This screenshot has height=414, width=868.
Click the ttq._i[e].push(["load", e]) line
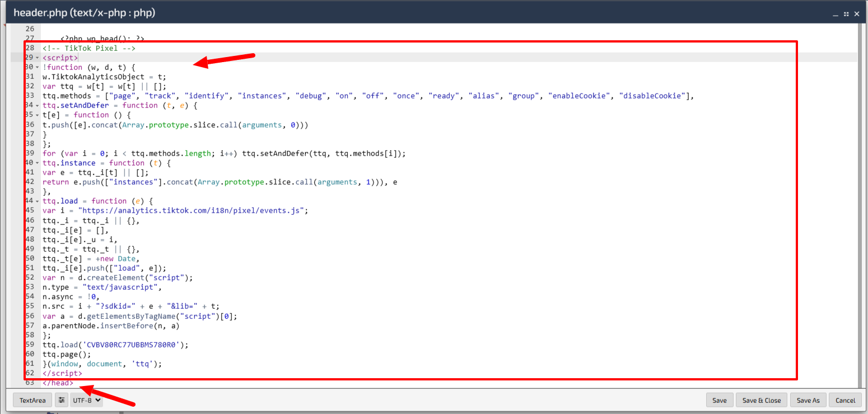click(104, 268)
